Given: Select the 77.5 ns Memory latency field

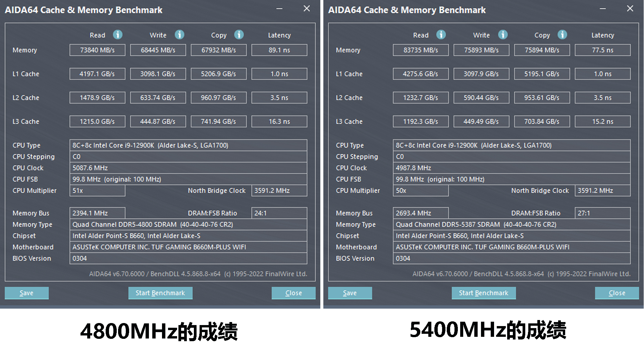Looking at the screenshot, I should [602, 50].
